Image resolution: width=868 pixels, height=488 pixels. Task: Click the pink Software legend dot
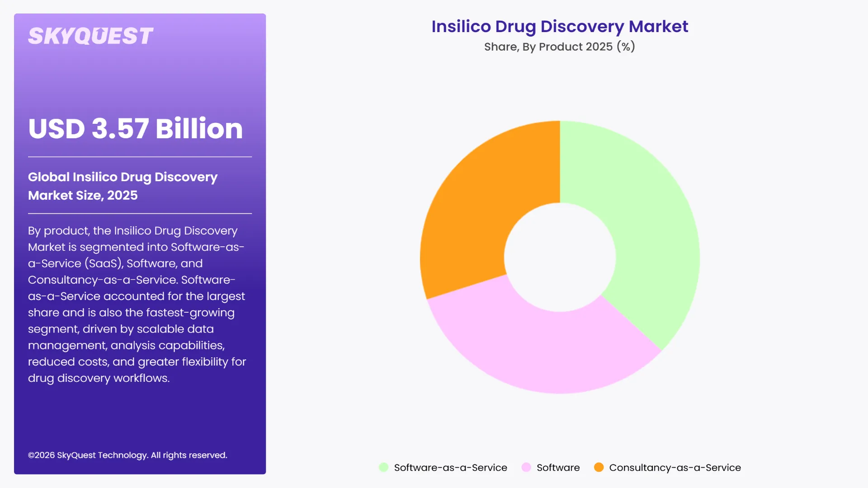(526, 467)
